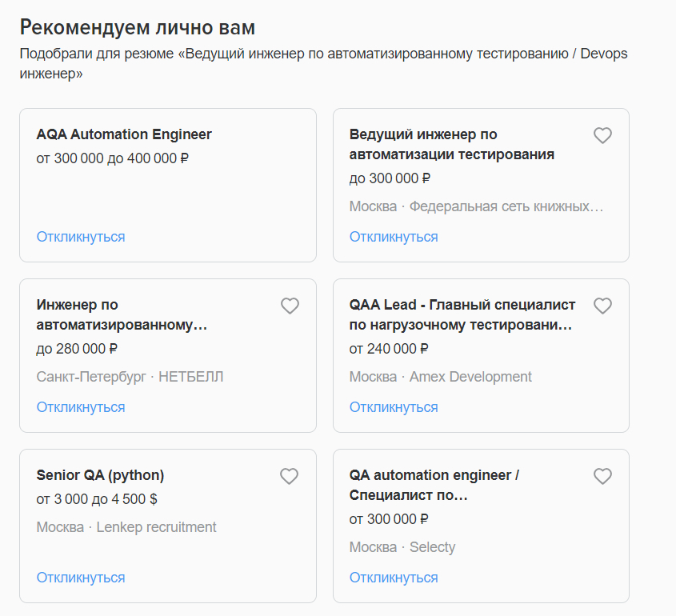
Task: Save НЕТБЕЛЛ vacancy with heart icon
Action: (290, 306)
